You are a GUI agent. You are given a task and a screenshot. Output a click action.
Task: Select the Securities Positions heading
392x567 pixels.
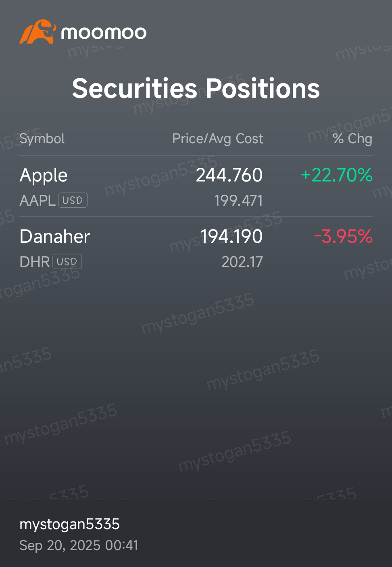pos(196,88)
